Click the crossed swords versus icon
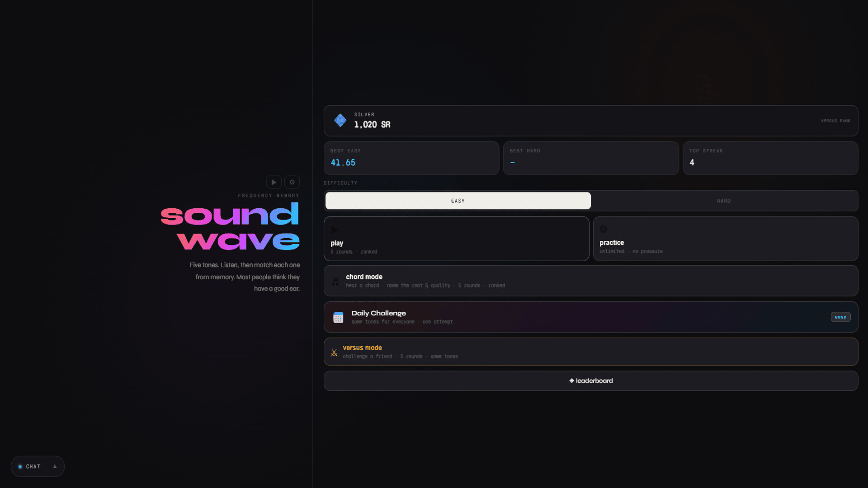This screenshot has width=868, height=488. tap(334, 352)
